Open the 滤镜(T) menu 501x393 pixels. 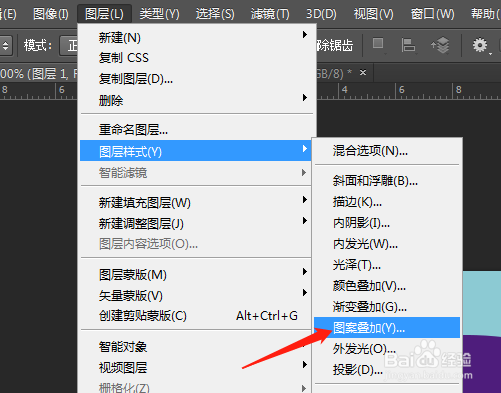270,14
